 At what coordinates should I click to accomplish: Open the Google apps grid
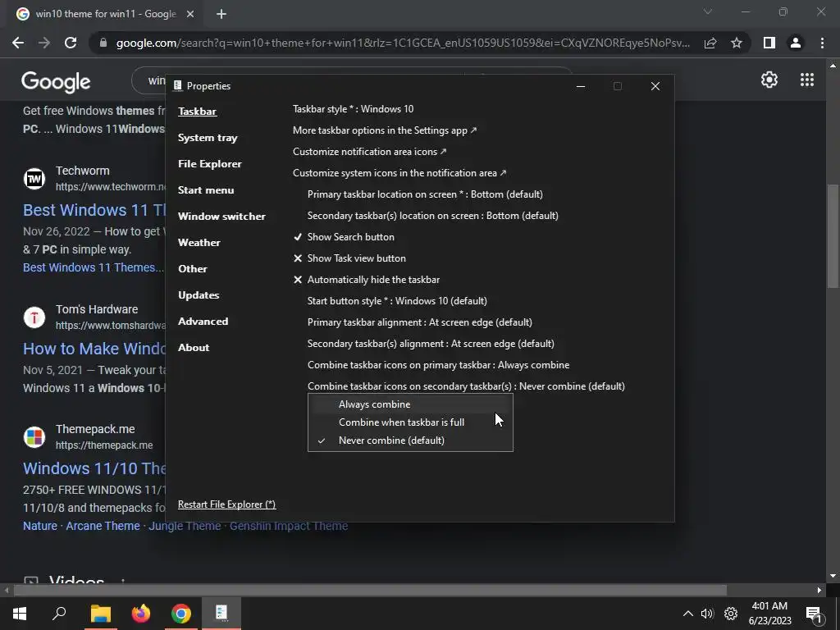[x=807, y=80]
